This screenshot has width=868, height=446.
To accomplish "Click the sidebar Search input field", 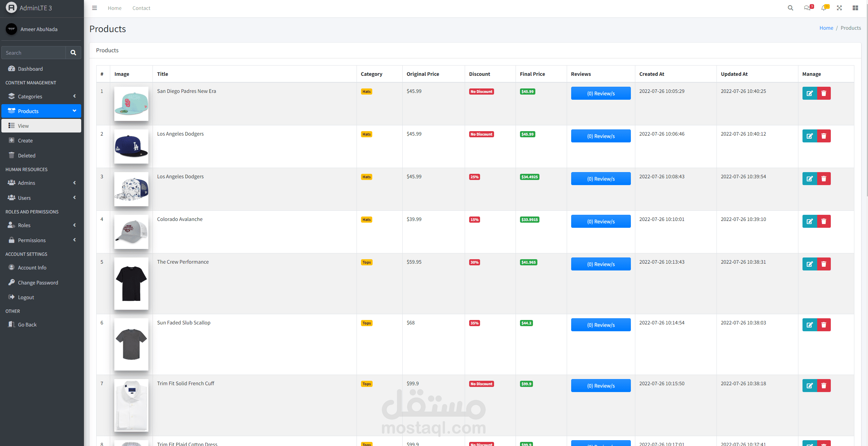I will 33,53.
